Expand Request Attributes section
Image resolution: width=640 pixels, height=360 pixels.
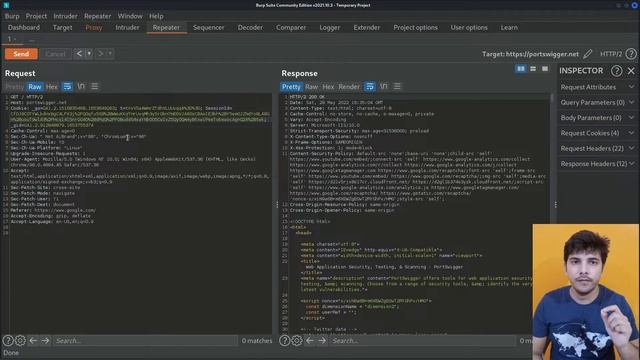pyautogui.click(x=597, y=87)
